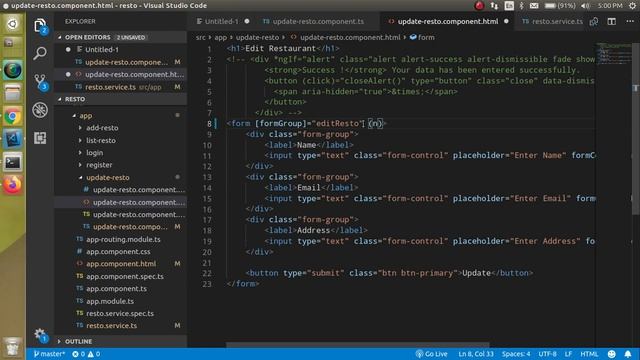
Task: Open the Ubuntu dash search at the top of the dock
Action: click(x=13, y=24)
